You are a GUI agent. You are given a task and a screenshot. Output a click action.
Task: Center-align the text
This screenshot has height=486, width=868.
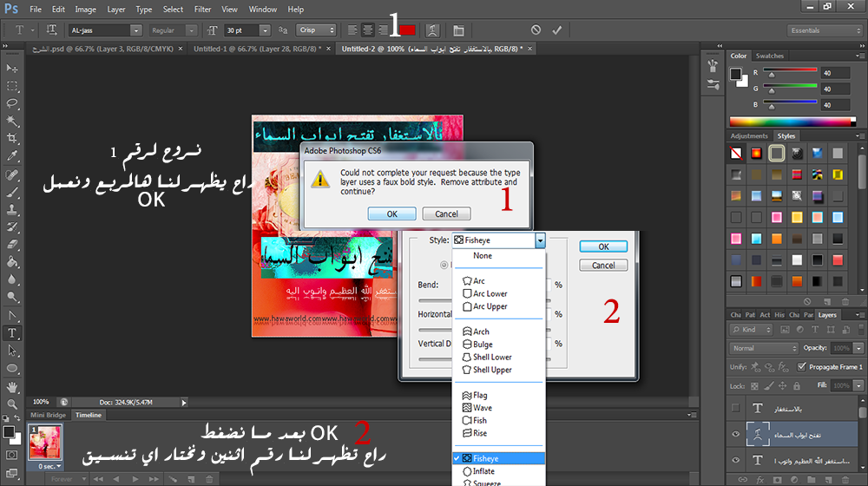click(368, 30)
